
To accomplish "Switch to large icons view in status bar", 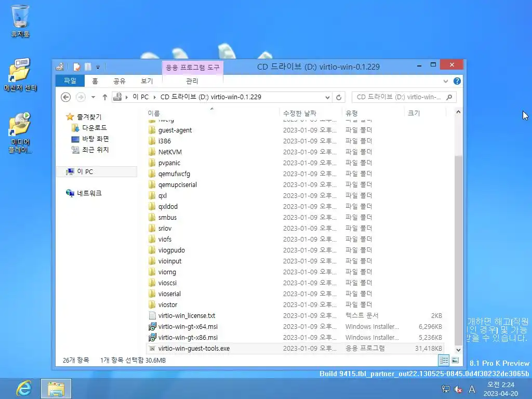I will pyautogui.click(x=455, y=361).
